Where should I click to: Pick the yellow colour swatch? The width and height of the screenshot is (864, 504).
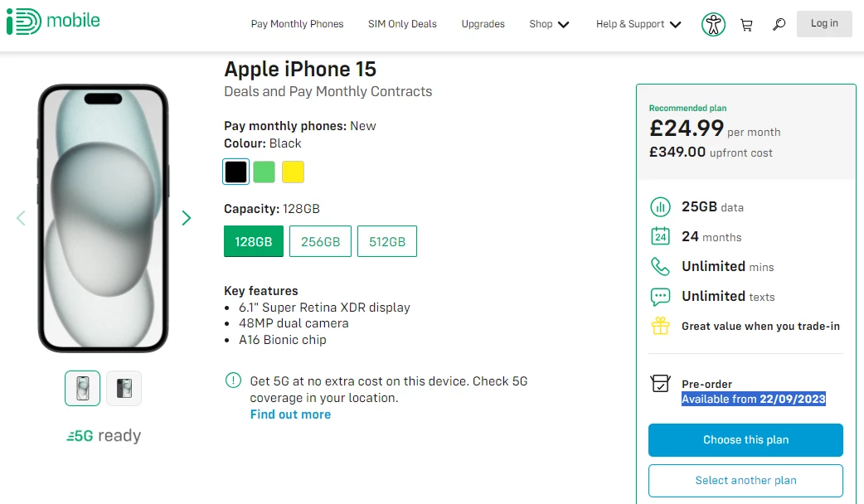coord(293,172)
